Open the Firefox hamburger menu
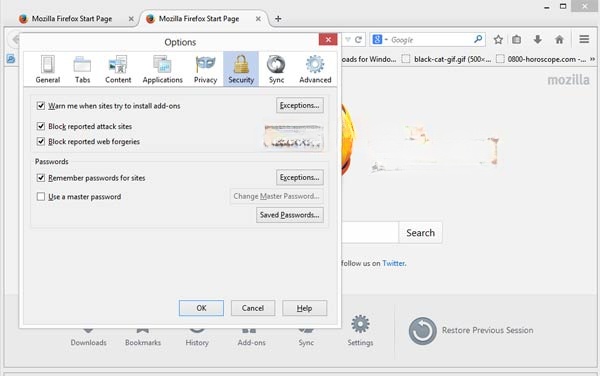The image size is (600, 376). [x=584, y=39]
